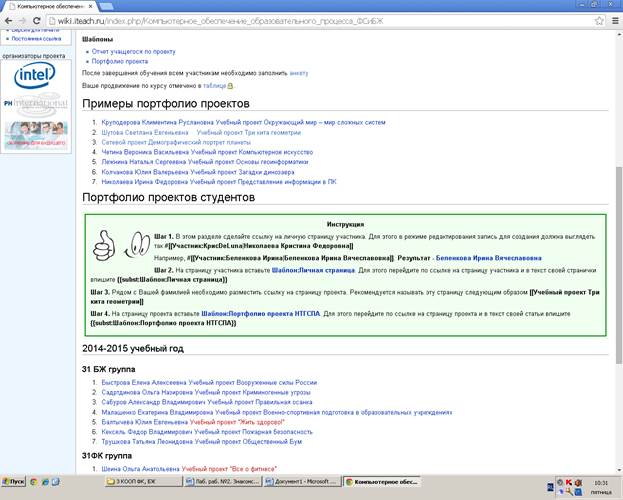Open Чепина Вероника Васильевна project link
The width and height of the screenshot is (623, 500).
(x=207, y=152)
